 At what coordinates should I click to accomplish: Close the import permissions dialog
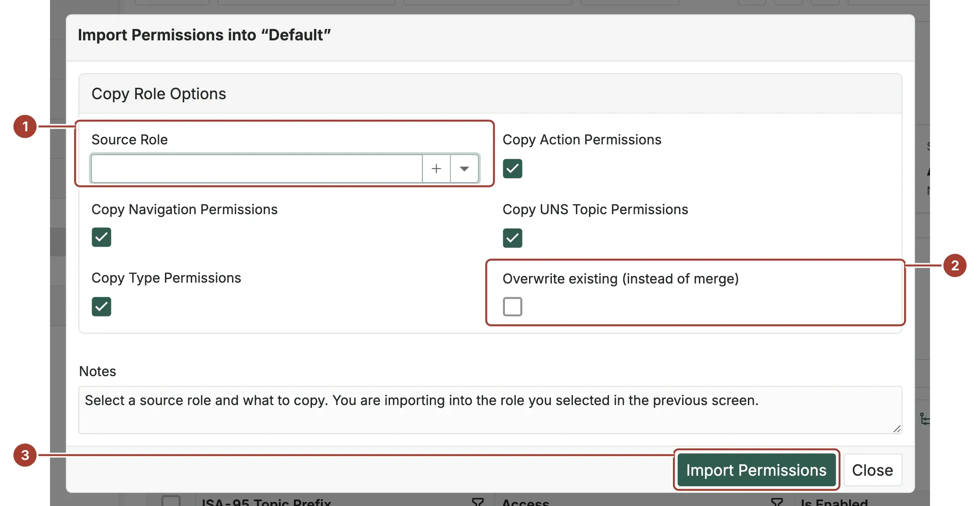(873, 470)
